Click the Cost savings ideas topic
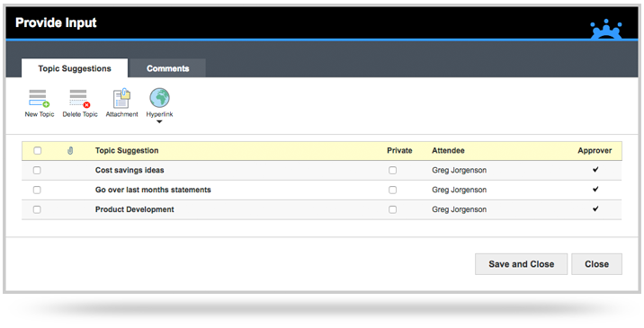Viewport: 644px width, 328px height. tap(130, 170)
